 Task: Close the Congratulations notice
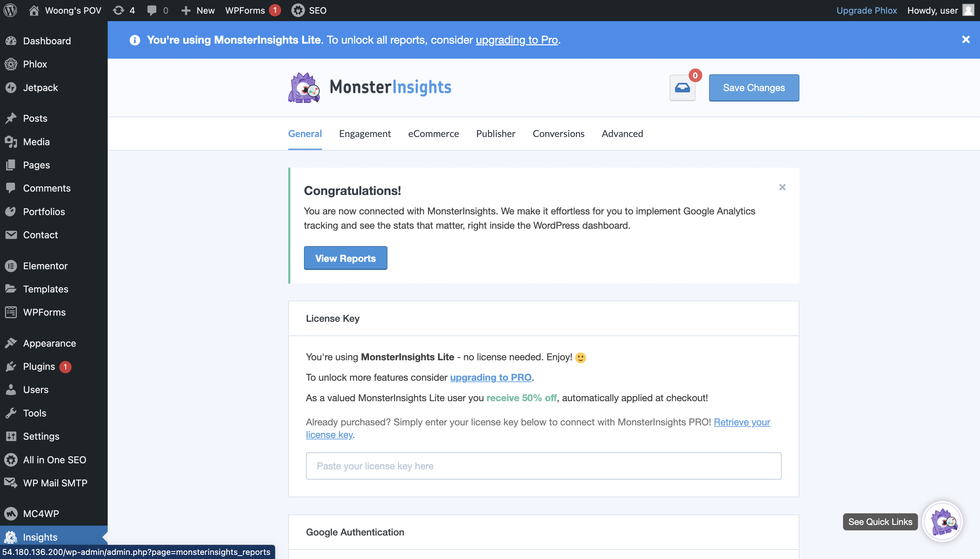(782, 187)
